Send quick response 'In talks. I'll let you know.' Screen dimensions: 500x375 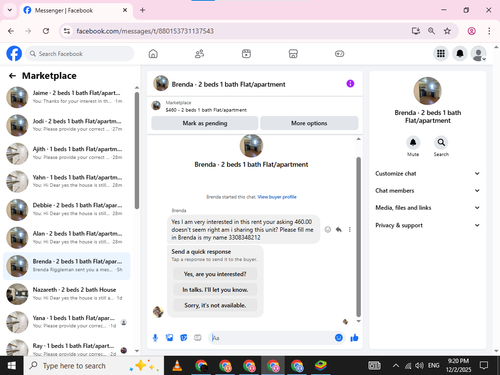click(215, 290)
